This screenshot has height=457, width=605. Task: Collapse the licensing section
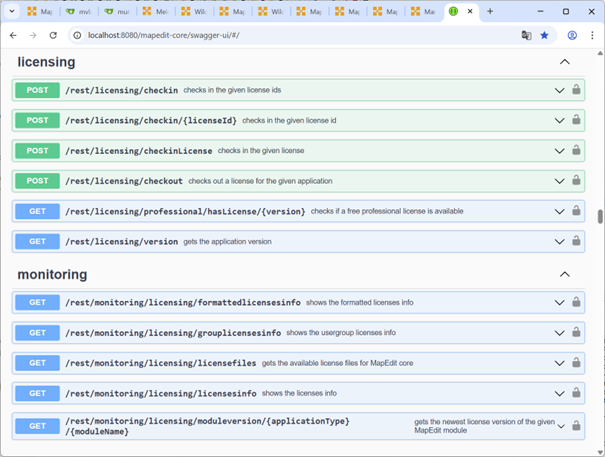click(x=564, y=62)
